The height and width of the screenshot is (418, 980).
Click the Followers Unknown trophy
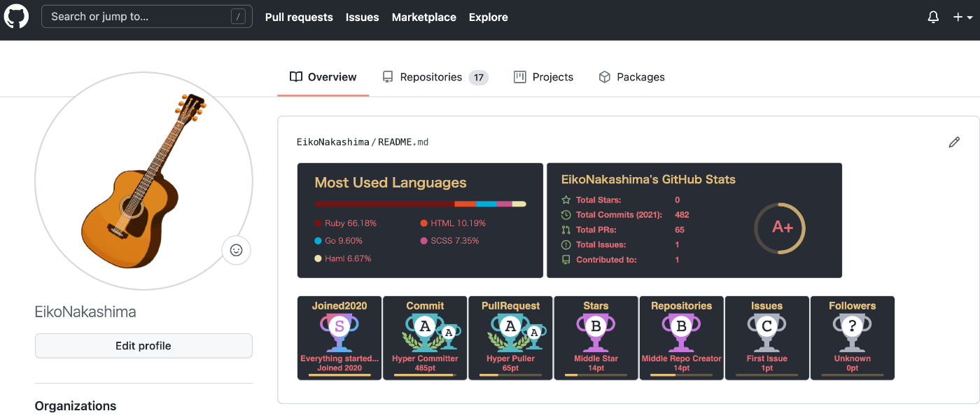[x=852, y=338]
